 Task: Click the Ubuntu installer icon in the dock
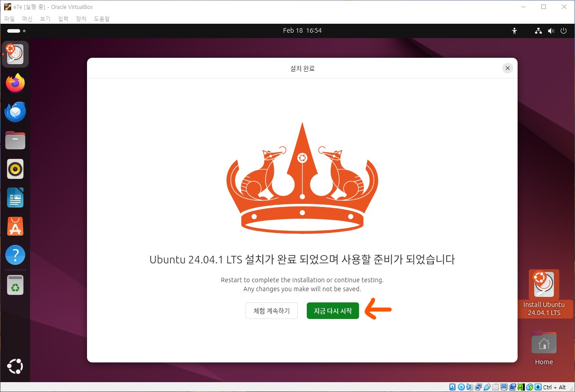pyautogui.click(x=15, y=54)
